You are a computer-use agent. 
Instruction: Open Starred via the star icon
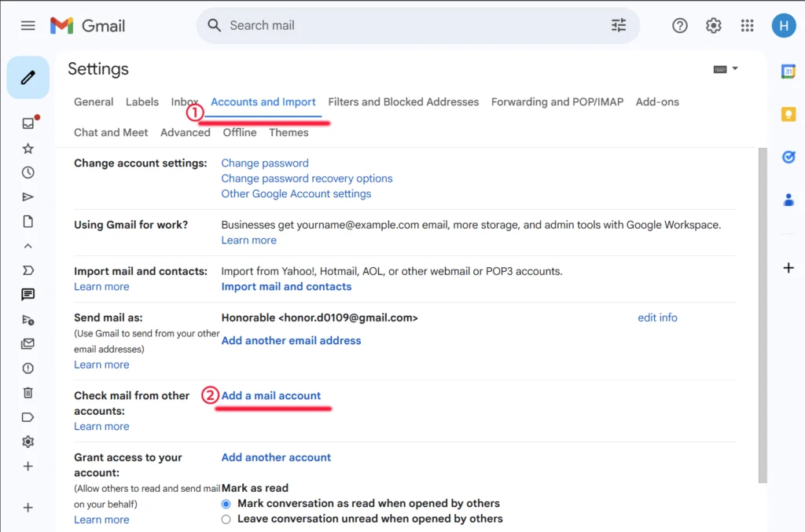pyautogui.click(x=28, y=149)
